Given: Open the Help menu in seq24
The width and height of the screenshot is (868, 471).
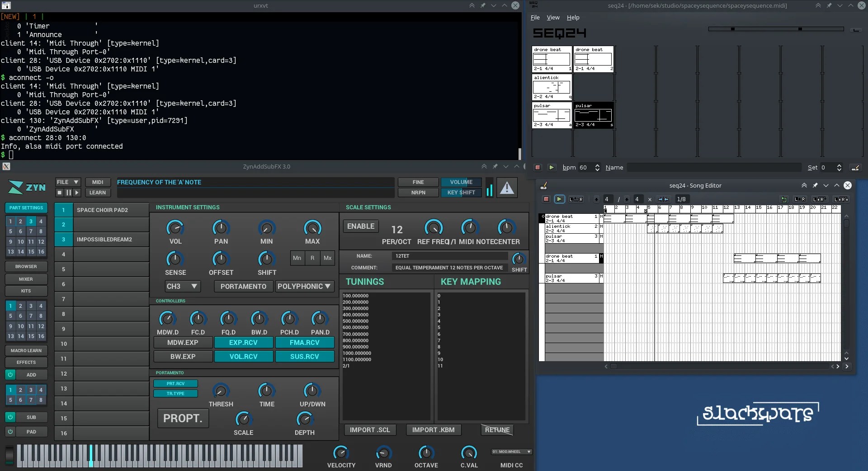Looking at the screenshot, I should click(x=573, y=18).
